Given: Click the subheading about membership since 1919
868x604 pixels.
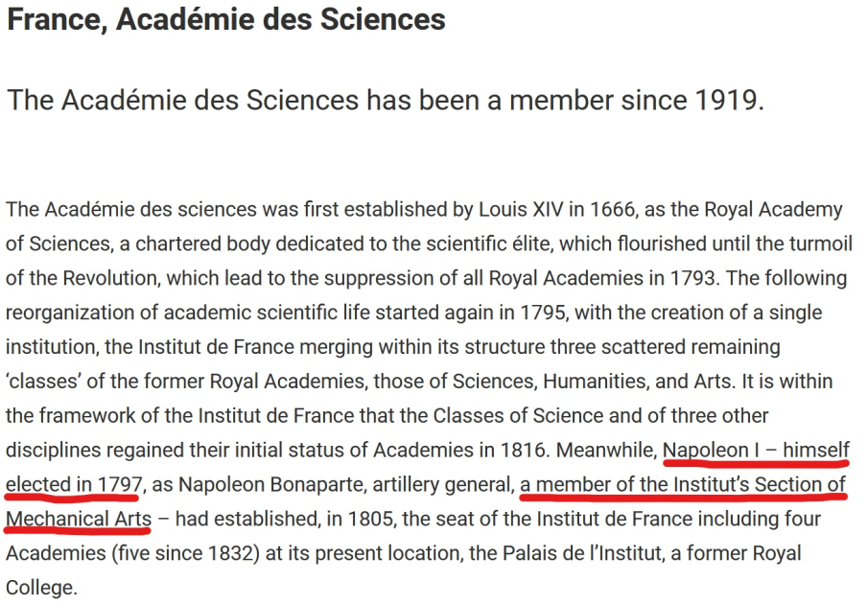Looking at the screenshot, I should tap(386, 100).
